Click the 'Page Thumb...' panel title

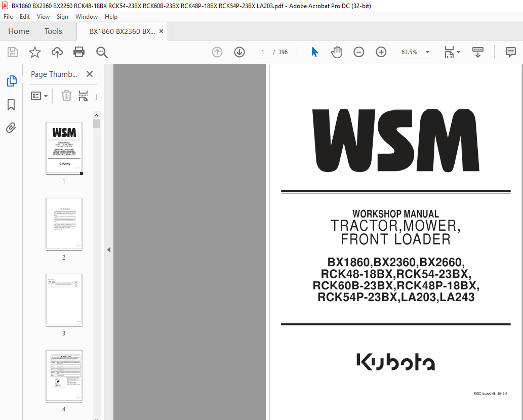pos(54,74)
